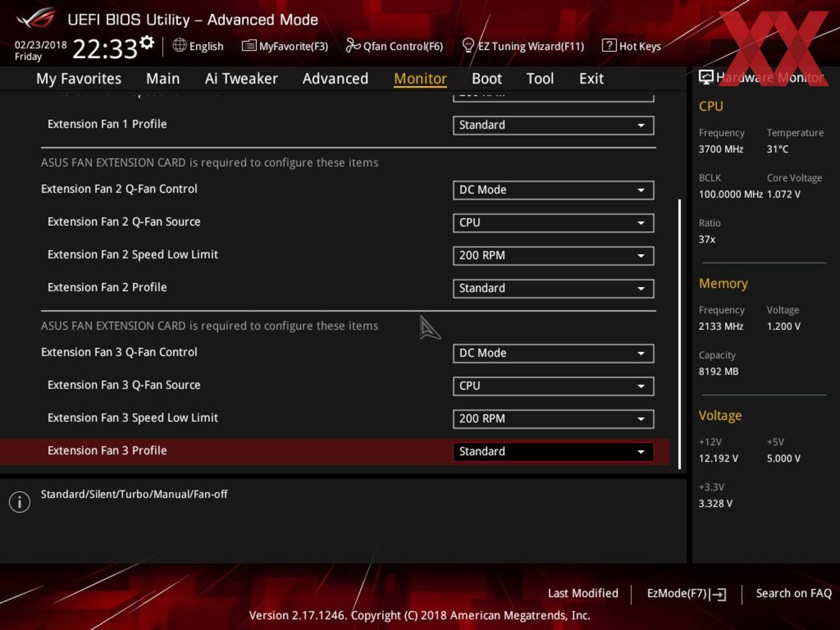Click the Qfan Control fan icon
Image resolution: width=840 pixels, height=630 pixels.
pos(353,45)
